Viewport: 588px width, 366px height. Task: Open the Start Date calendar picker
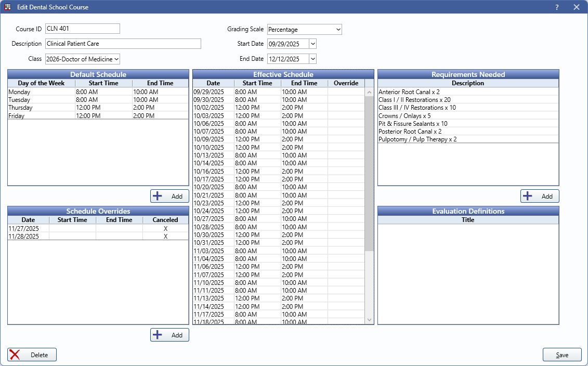click(x=312, y=44)
